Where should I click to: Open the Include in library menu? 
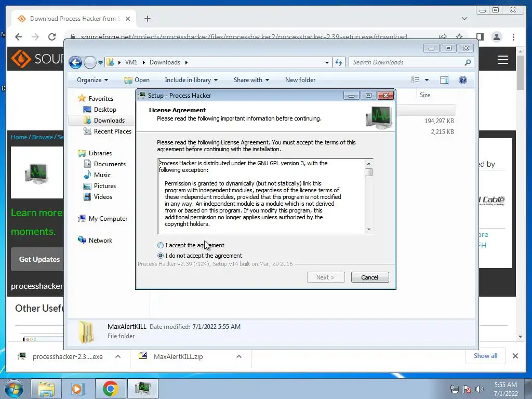pos(191,80)
